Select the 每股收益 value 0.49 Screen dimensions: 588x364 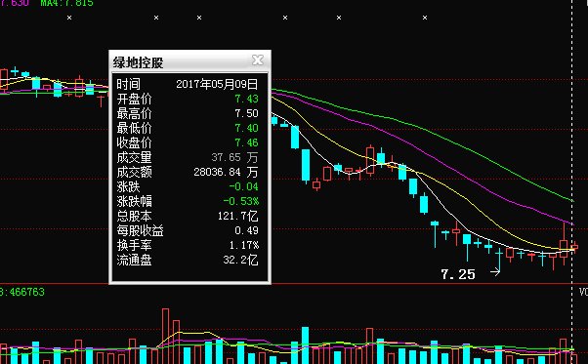pos(246,230)
